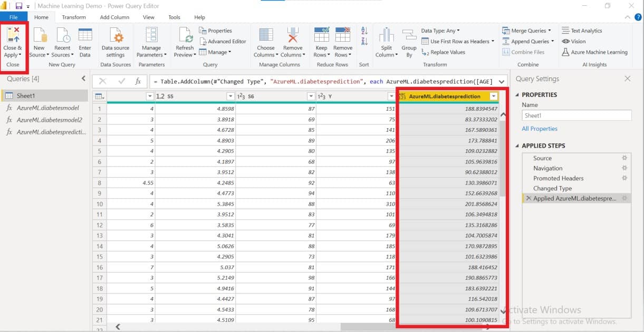Click the Remove Rows icon
644x332 pixels.
(x=343, y=35)
